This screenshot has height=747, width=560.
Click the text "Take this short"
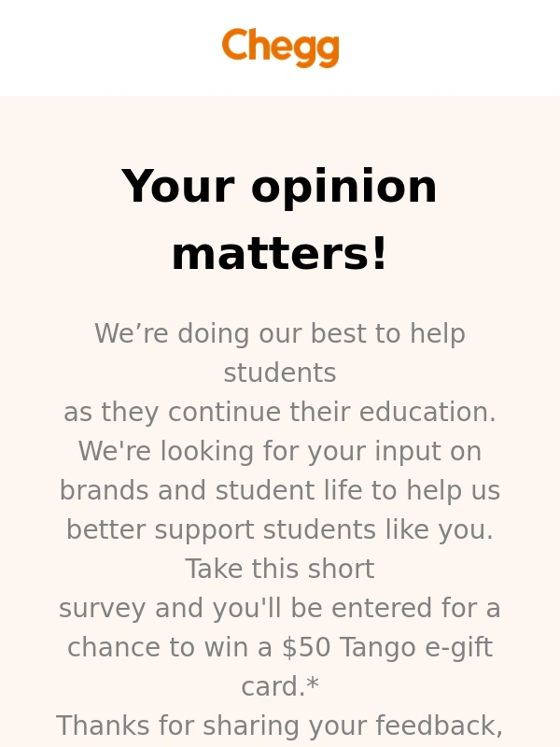pyautogui.click(x=280, y=570)
